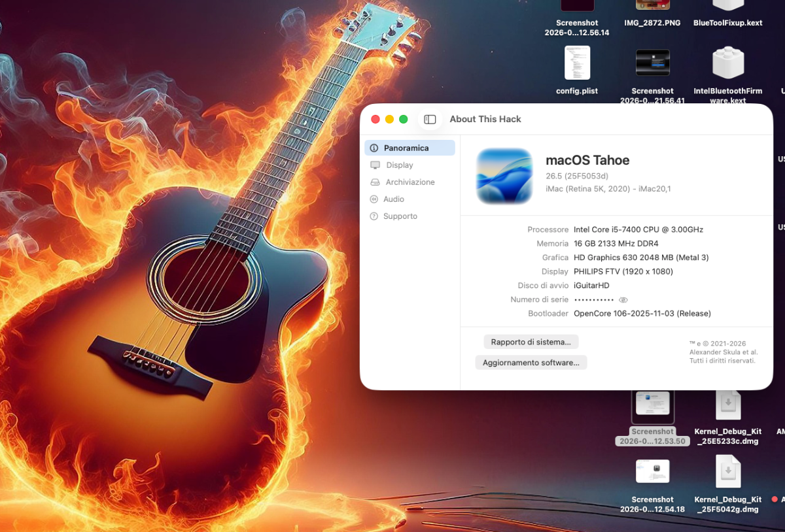Open Rapporto di sistema

point(531,342)
